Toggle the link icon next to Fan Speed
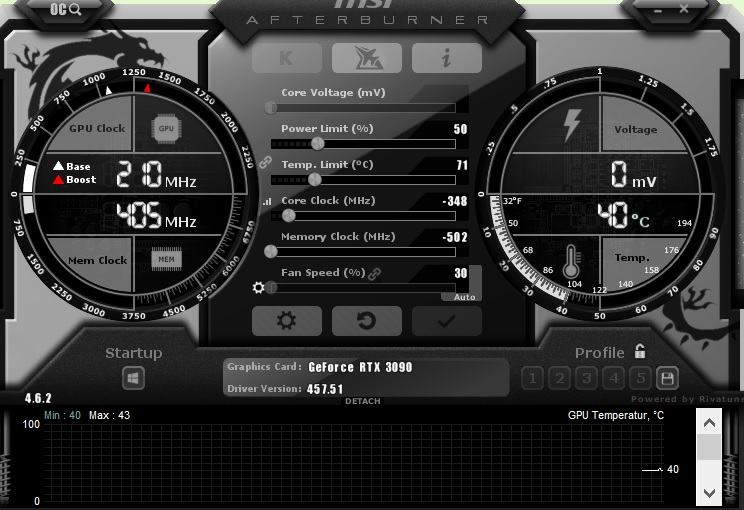Screen dimensions: 744x510 click(374, 274)
